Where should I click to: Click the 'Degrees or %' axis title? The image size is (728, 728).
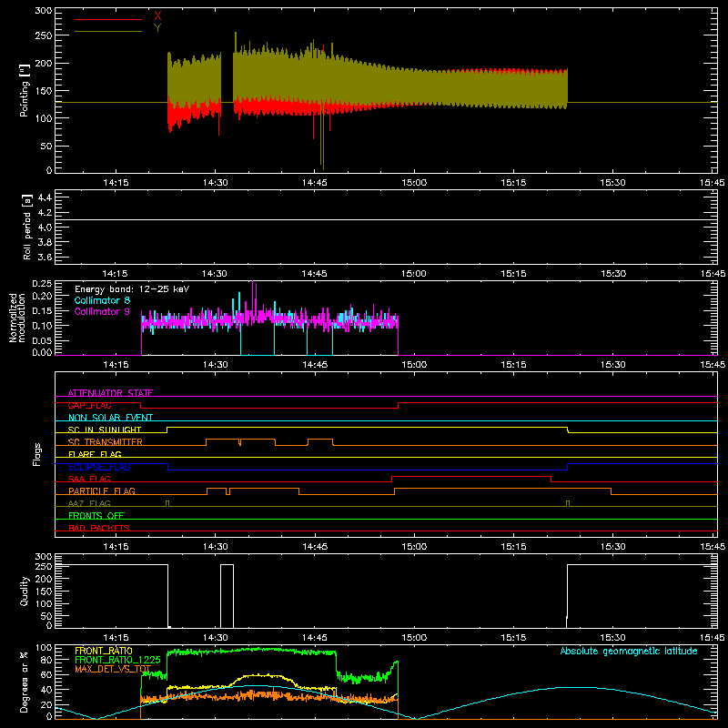pos(25,682)
